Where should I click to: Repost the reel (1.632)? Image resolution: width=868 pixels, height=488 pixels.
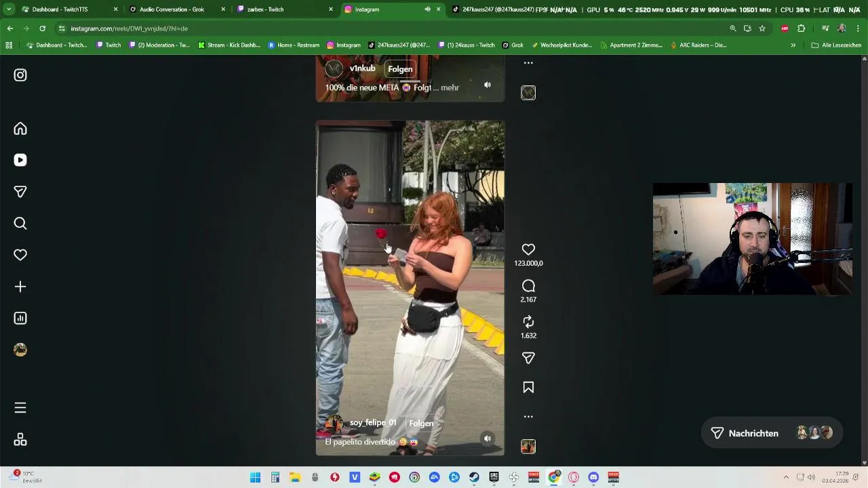coord(528,322)
